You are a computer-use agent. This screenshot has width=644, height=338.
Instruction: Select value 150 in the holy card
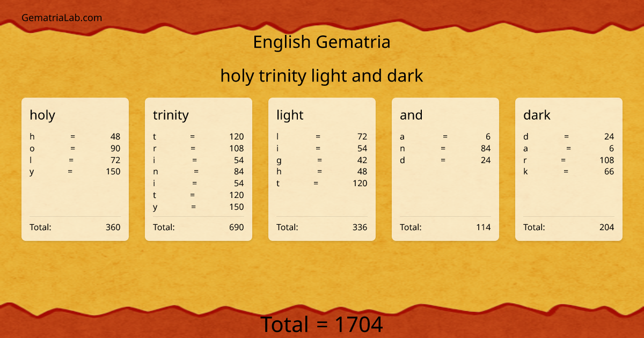113,172
